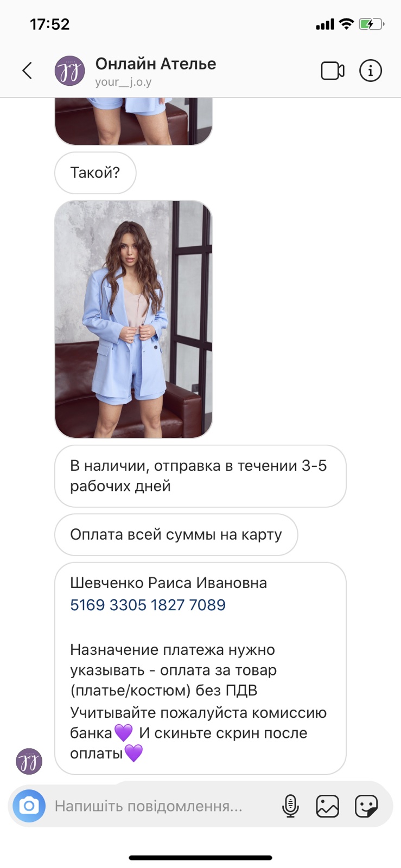Tap the Онлайн Ателье profile avatar in header
This screenshot has height=868, width=401.
click(69, 71)
